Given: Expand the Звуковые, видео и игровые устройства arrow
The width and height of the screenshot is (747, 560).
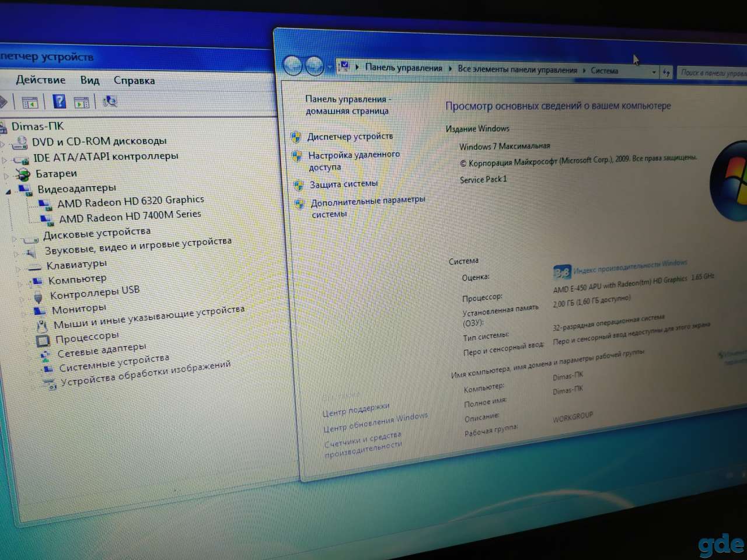Looking at the screenshot, I should pyautogui.click(x=16, y=254).
